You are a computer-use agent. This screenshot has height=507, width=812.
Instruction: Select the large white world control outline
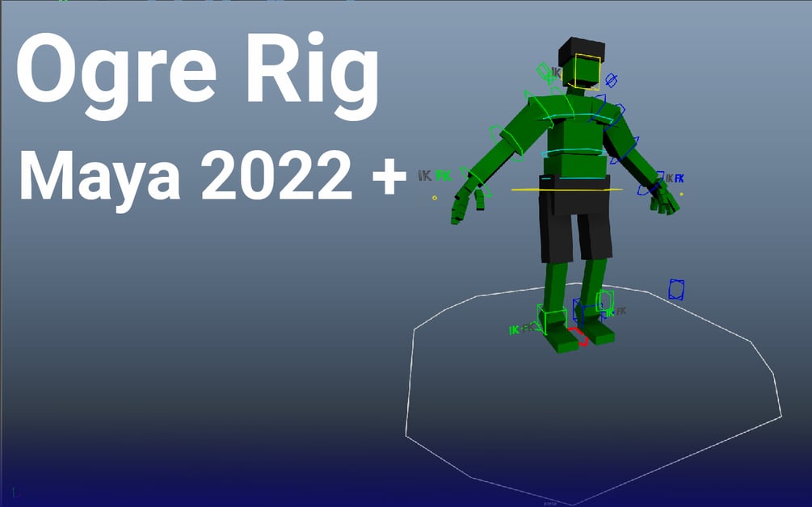point(594,392)
